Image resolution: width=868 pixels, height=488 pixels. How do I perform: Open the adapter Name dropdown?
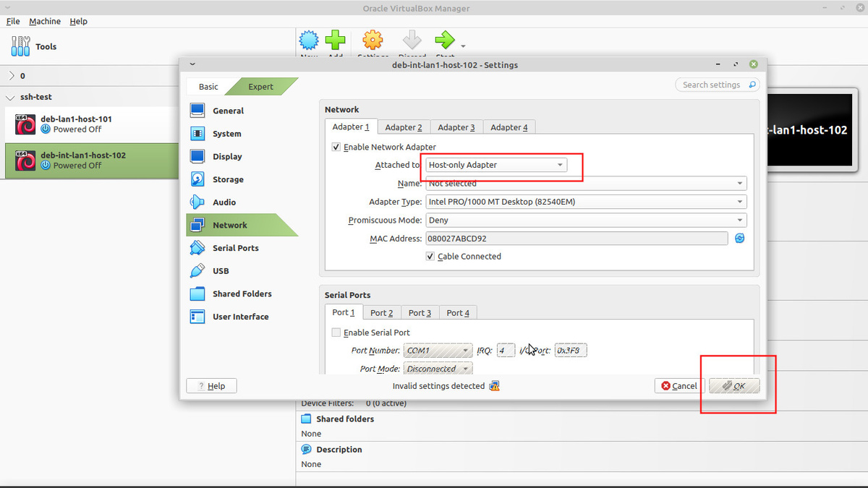coord(586,184)
